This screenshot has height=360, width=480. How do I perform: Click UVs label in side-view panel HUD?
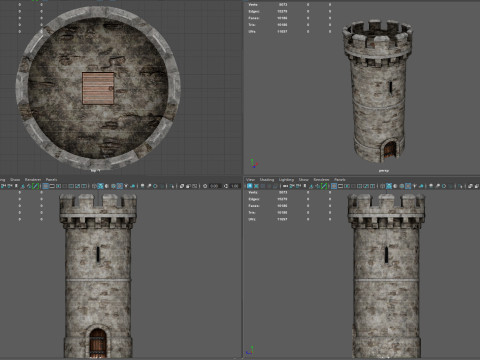[252, 219]
